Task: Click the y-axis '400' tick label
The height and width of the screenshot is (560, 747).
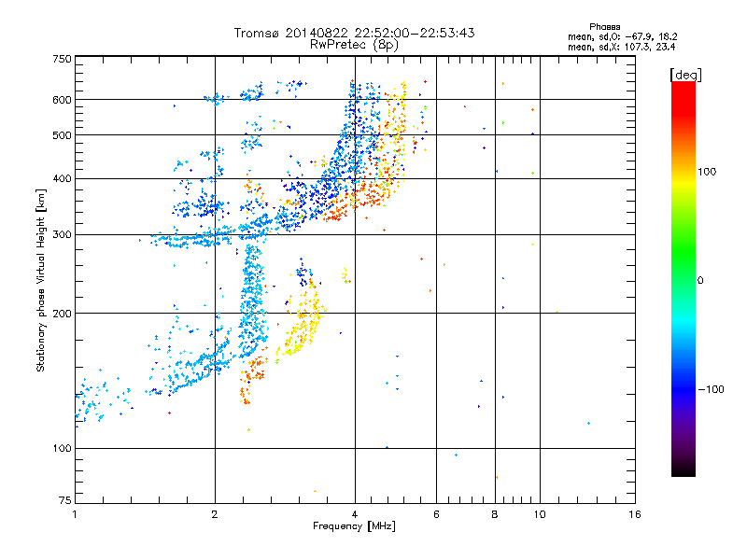Action: [x=62, y=179]
